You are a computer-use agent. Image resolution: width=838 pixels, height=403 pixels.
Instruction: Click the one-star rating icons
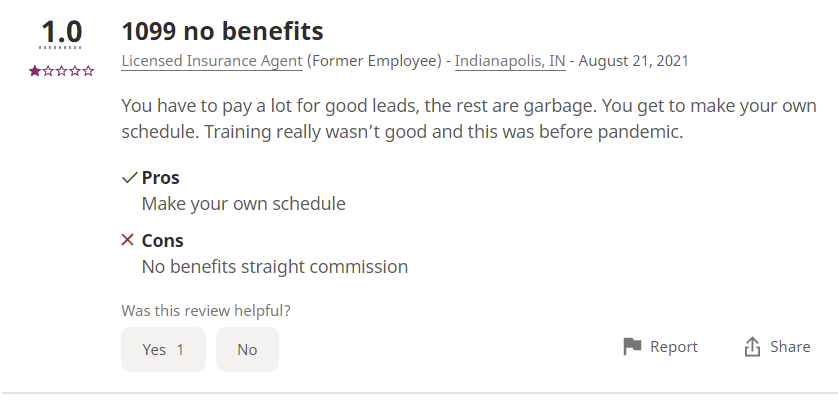click(62, 70)
